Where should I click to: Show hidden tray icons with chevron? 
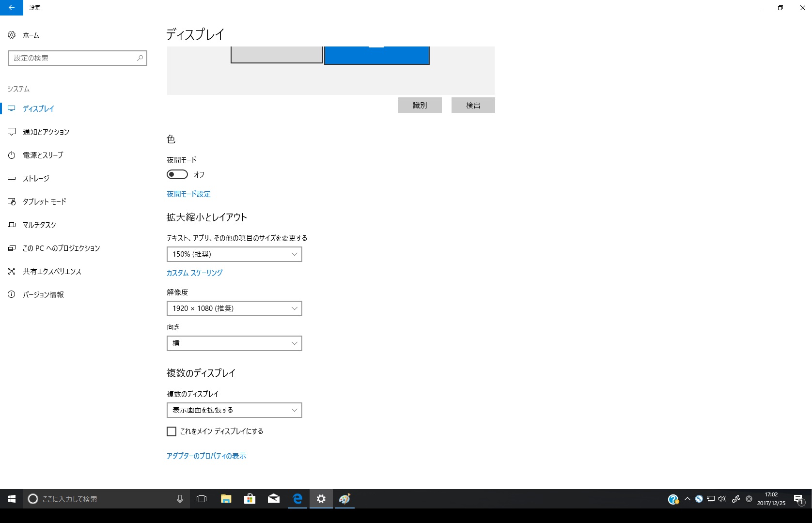(687, 499)
